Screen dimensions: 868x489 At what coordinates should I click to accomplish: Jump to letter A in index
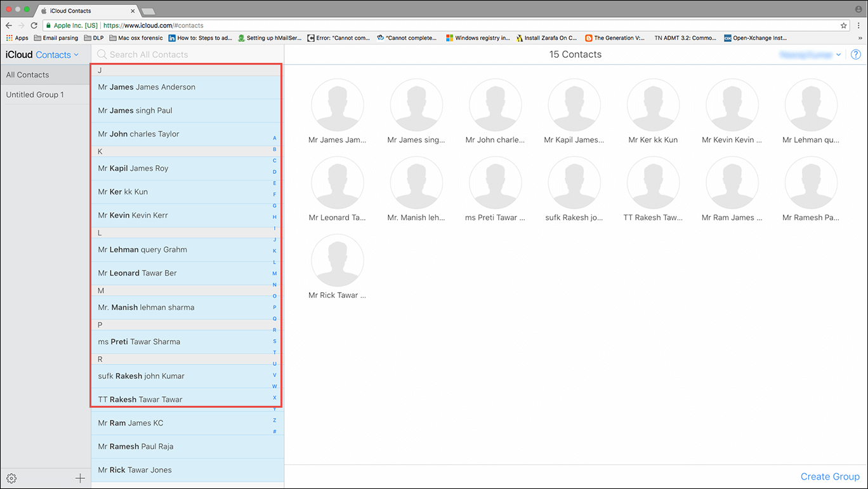[x=275, y=138]
